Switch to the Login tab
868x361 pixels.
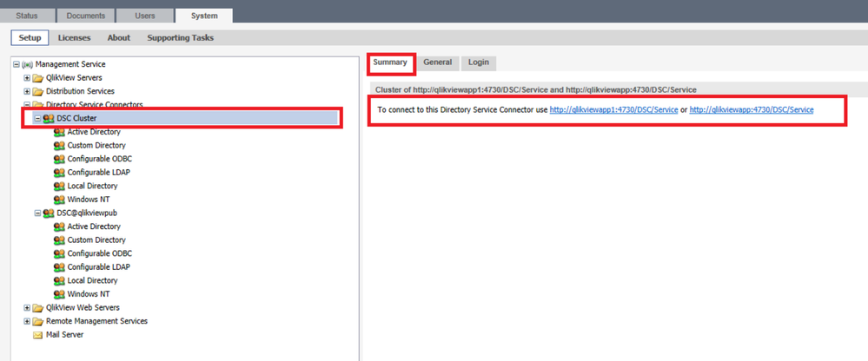tap(479, 62)
